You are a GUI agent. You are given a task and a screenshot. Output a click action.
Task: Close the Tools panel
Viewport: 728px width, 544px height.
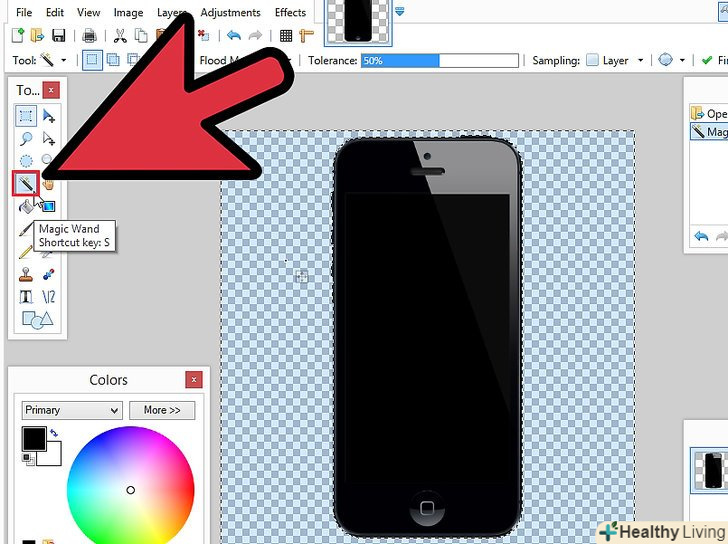(51, 90)
